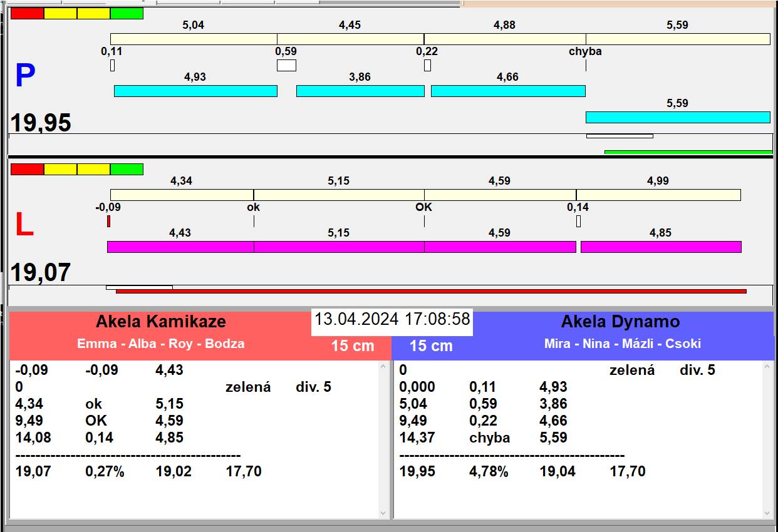This screenshot has width=778, height=532.
Task: Click "zelená" in the Akela Kamikaze results panel
Action: [x=248, y=387]
